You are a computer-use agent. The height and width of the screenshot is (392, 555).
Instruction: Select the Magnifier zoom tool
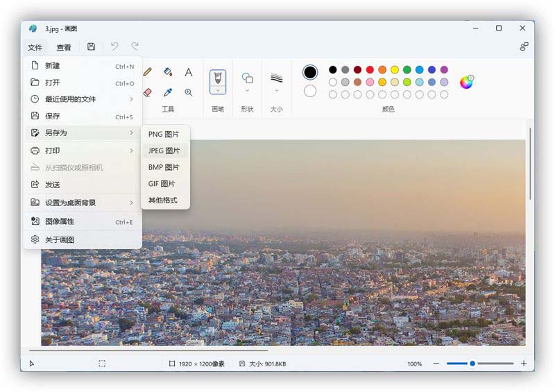coord(188,92)
